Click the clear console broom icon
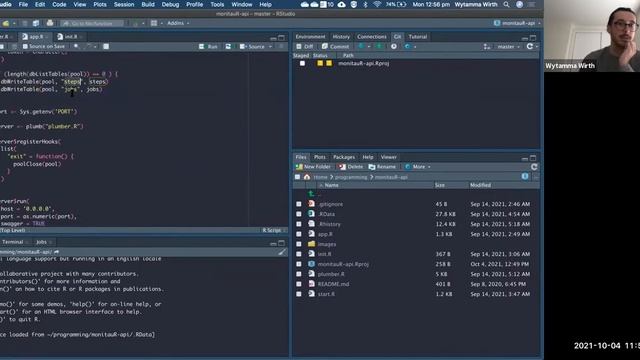 pyautogui.click(x=282, y=252)
